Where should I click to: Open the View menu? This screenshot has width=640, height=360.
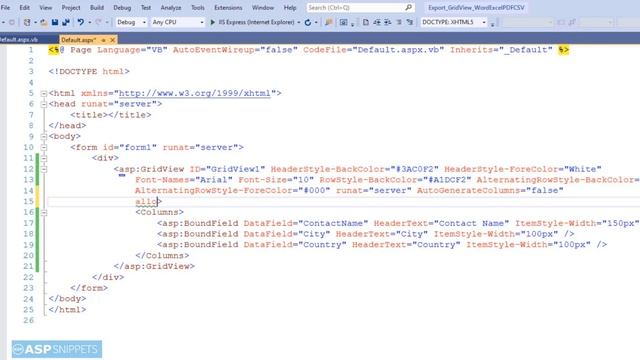point(46,7)
